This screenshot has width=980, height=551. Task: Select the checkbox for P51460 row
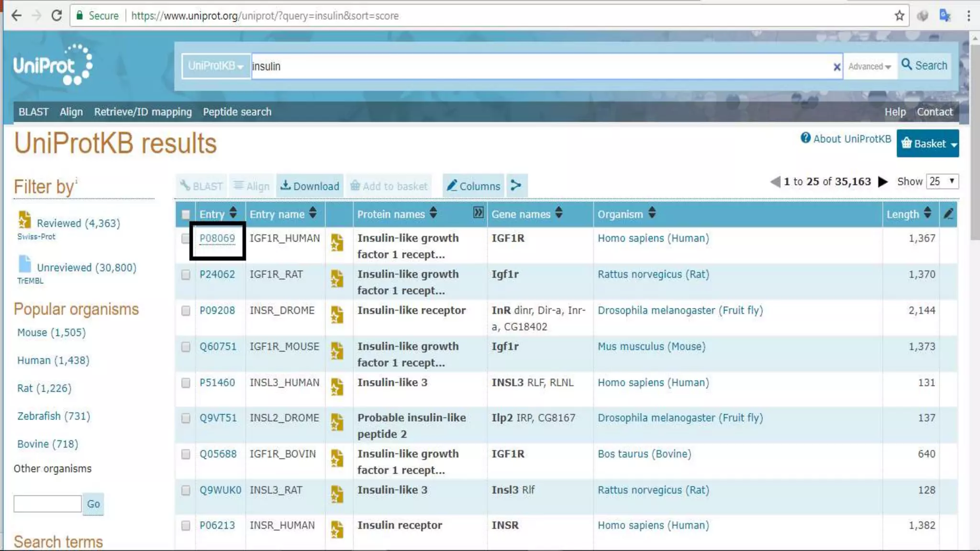tap(186, 383)
